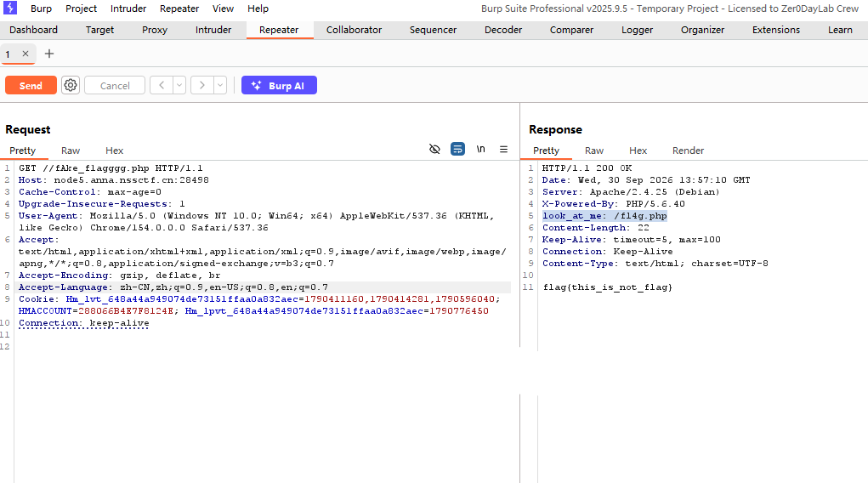868x483 pixels.
Task: Click the Cancel button
Action: [x=115, y=85]
